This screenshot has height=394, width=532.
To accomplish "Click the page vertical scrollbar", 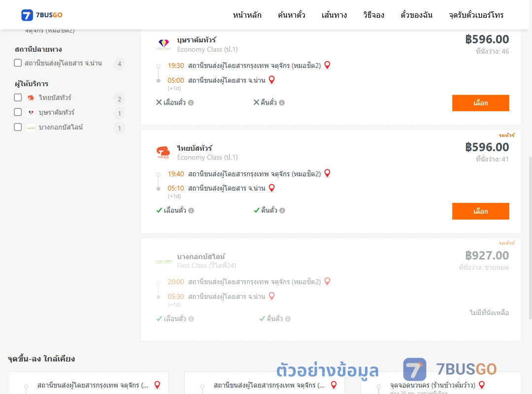I will 531,237.
